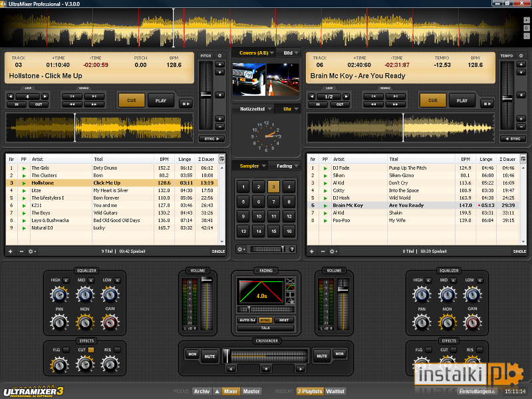Toggle the left channel MUTE button
Viewport: 532px width, 399px height.
click(x=209, y=356)
